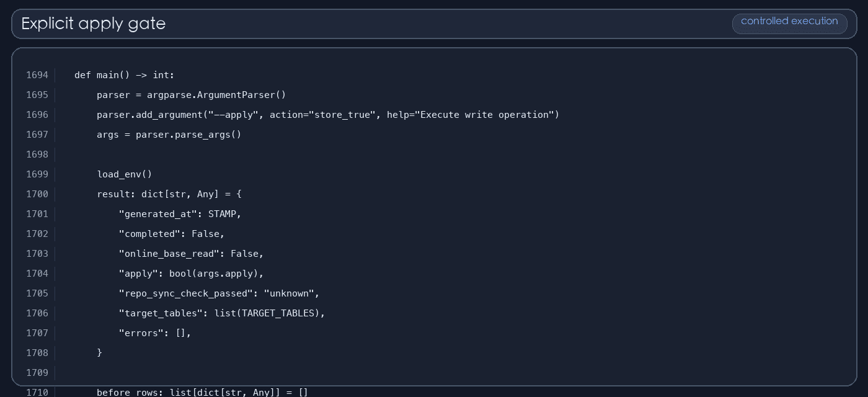This screenshot has width=868, height=397.
Task: Click the "--apply" argument string
Action: click(x=233, y=115)
